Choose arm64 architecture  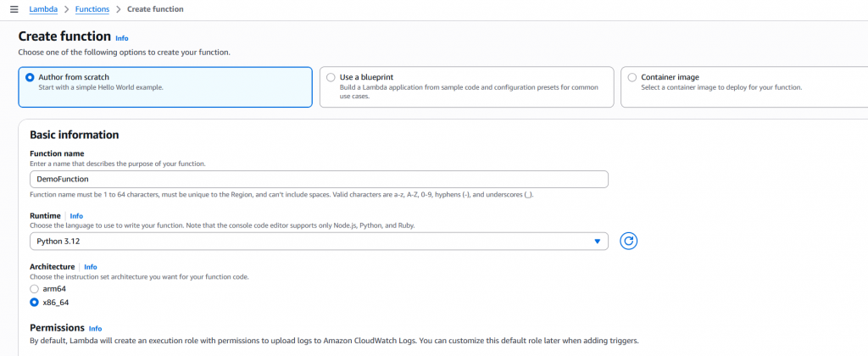tap(34, 289)
